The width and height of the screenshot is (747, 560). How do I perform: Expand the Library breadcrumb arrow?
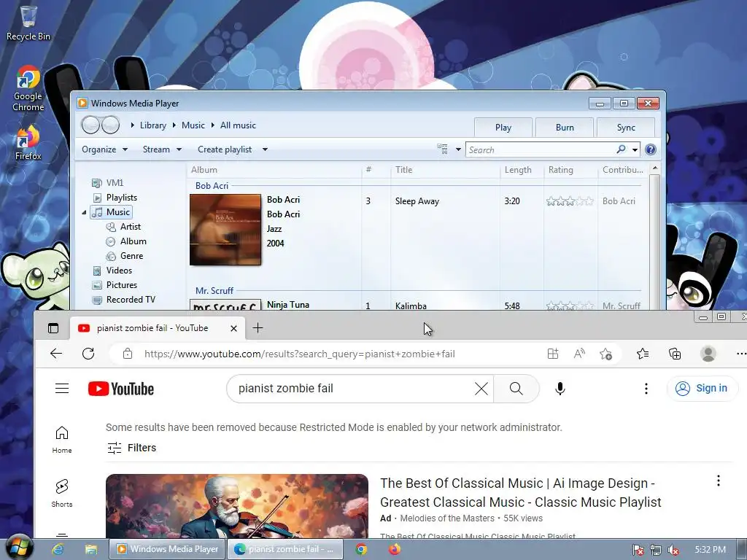133,125
